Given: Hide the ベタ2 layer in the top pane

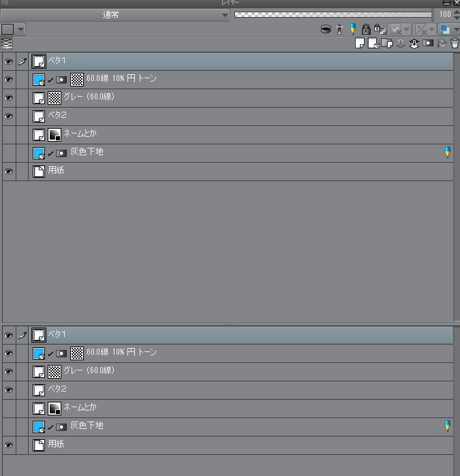Looking at the screenshot, I should coord(8,116).
